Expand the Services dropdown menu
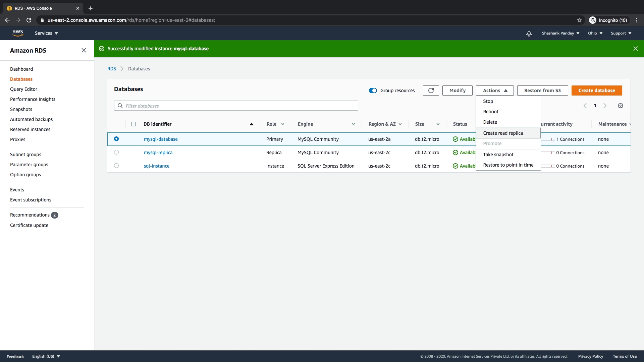 [46, 33]
